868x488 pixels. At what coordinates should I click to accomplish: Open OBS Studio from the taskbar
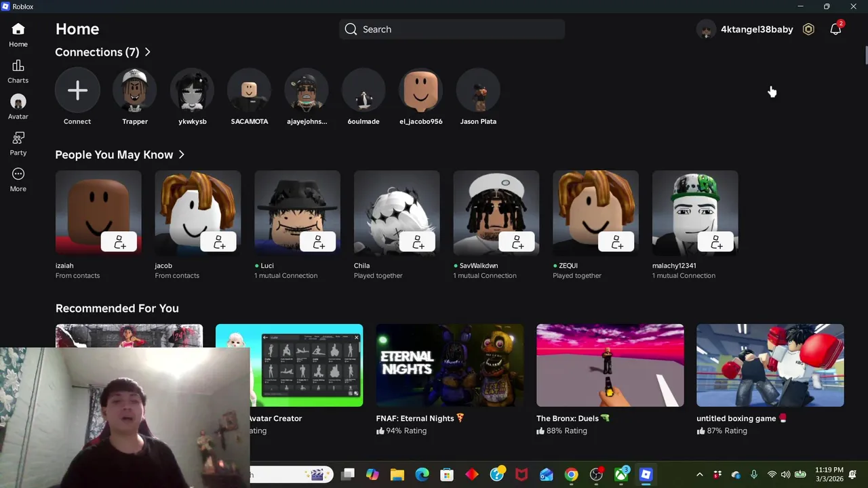[x=596, y=474]
